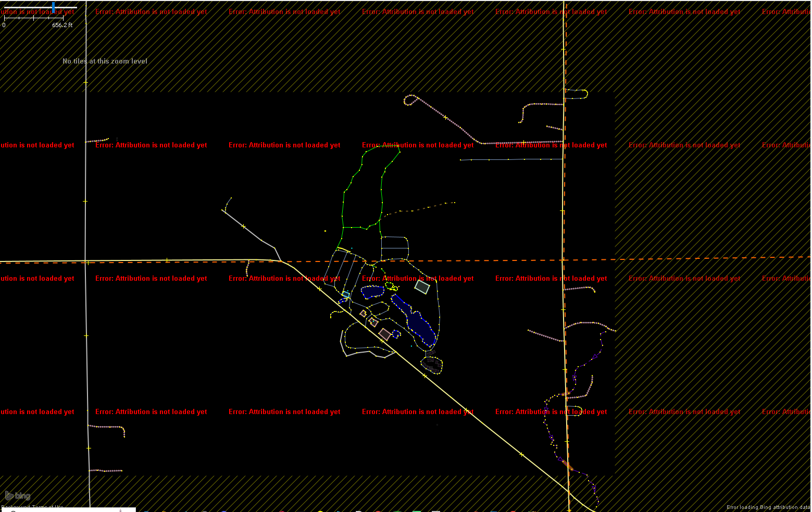812x512 pixels.
Task: Click the blue zoom slider handle
Action: (54, 7)
